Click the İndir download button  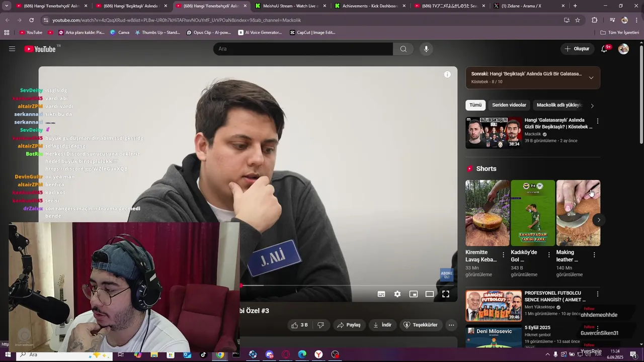click(x=382, y=325)
